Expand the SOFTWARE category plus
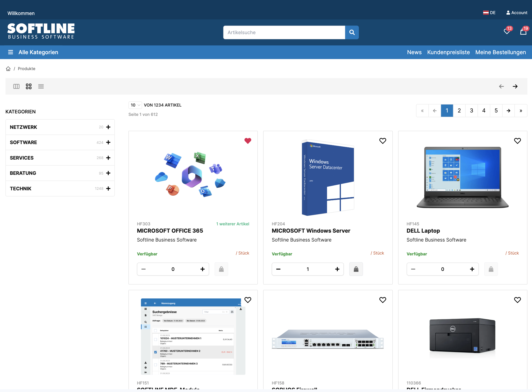The width and height of the screenshot is (532, 392). tap(108, 142)
